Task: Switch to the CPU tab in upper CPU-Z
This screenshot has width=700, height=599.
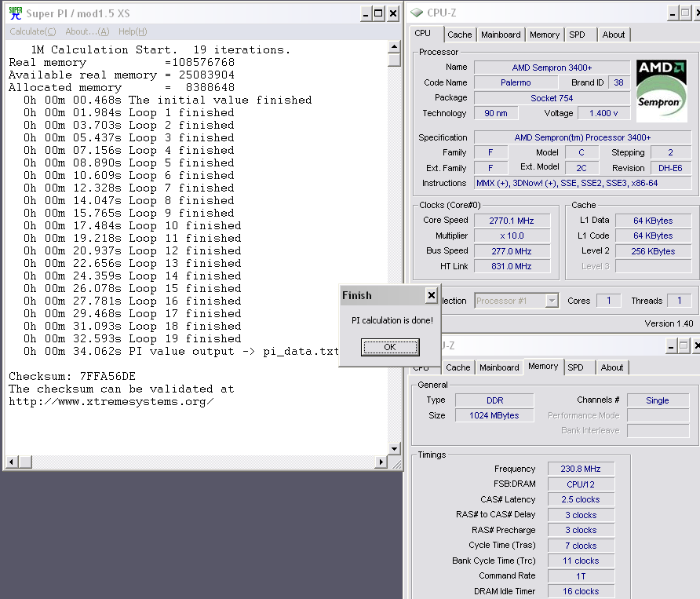Action: tap(422, 34)
